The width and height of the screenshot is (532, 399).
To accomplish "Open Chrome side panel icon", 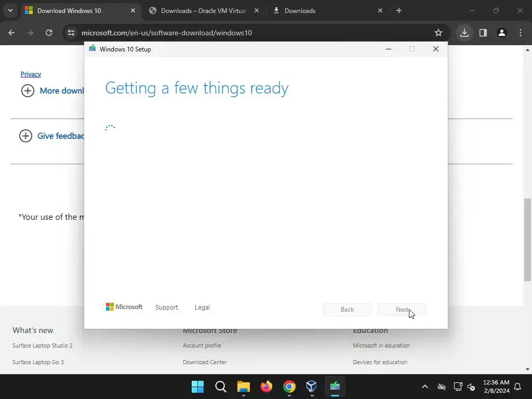I will [483, 33].
